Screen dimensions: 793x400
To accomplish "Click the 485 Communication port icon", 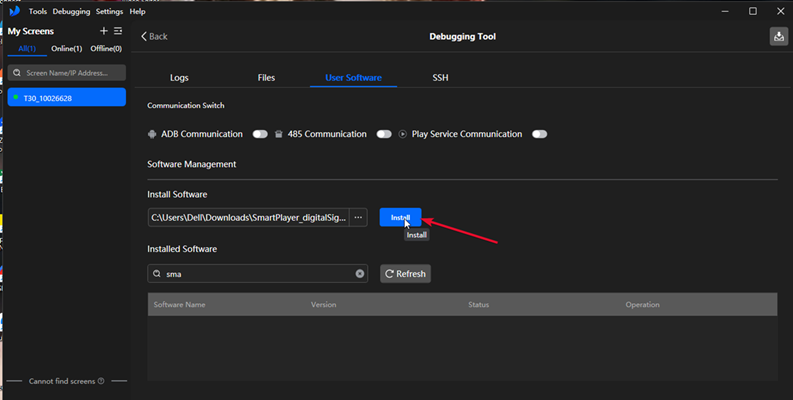I will pyautogui.click(x=279, y=134).
